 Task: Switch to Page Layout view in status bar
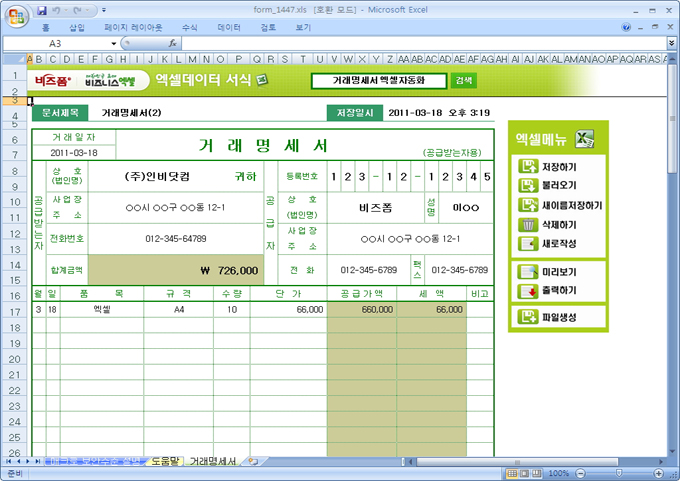(x=524, y=473)
